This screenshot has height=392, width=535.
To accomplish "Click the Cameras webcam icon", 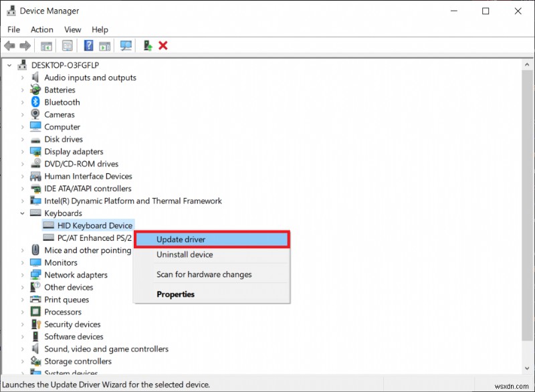I will pos(35,114).
